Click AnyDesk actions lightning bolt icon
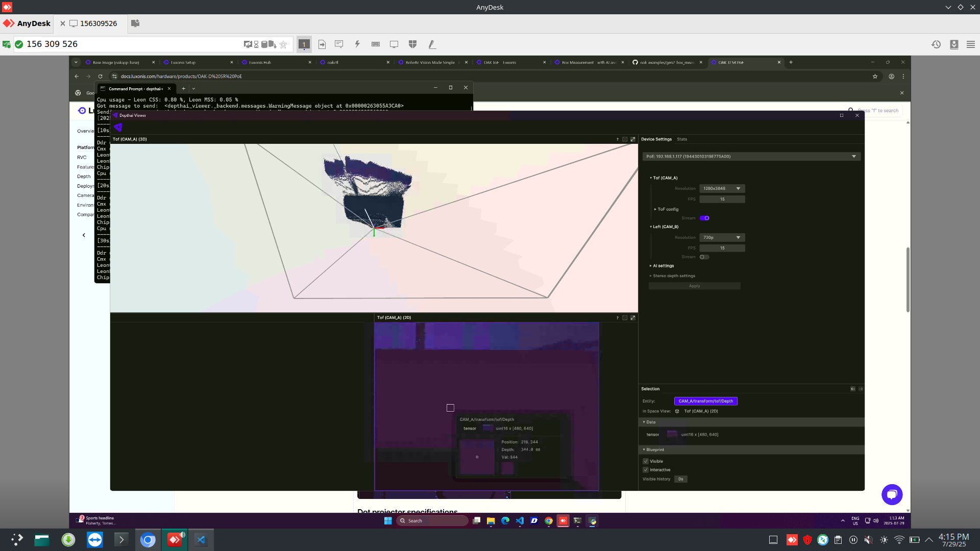The height and width of the screenshot is (551, 980). [357, 44]
